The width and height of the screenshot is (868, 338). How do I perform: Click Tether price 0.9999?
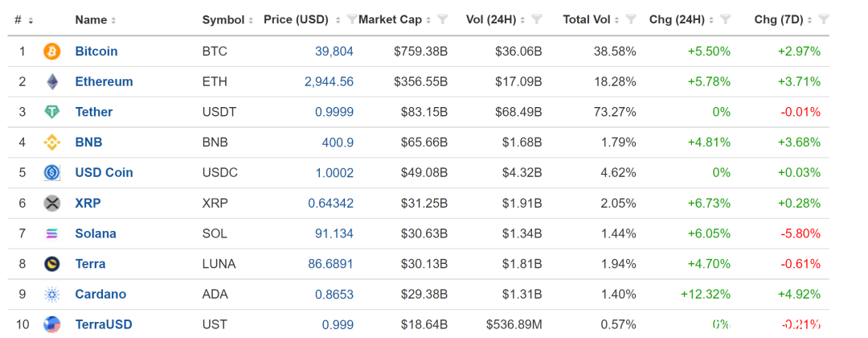point(334,113)
